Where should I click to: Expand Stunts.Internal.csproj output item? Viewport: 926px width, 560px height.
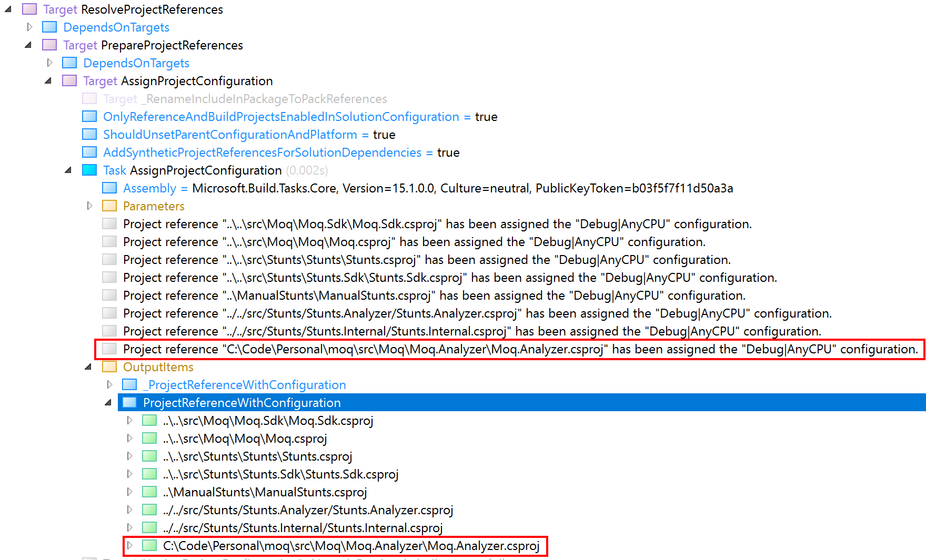[x=129, y=527]
